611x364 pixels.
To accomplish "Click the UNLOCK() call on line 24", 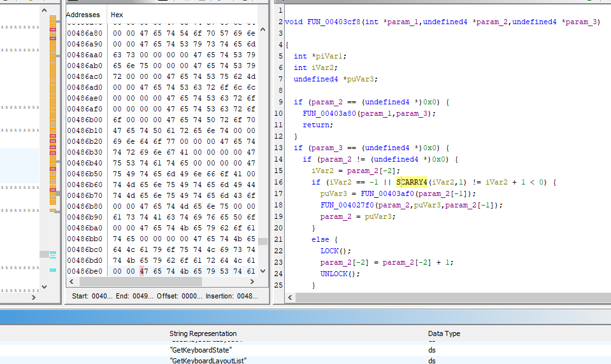I will 340,274.
